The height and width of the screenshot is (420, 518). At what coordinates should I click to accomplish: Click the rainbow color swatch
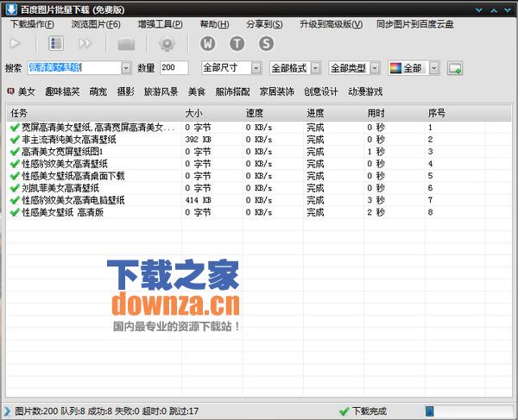tap(395, 68)
